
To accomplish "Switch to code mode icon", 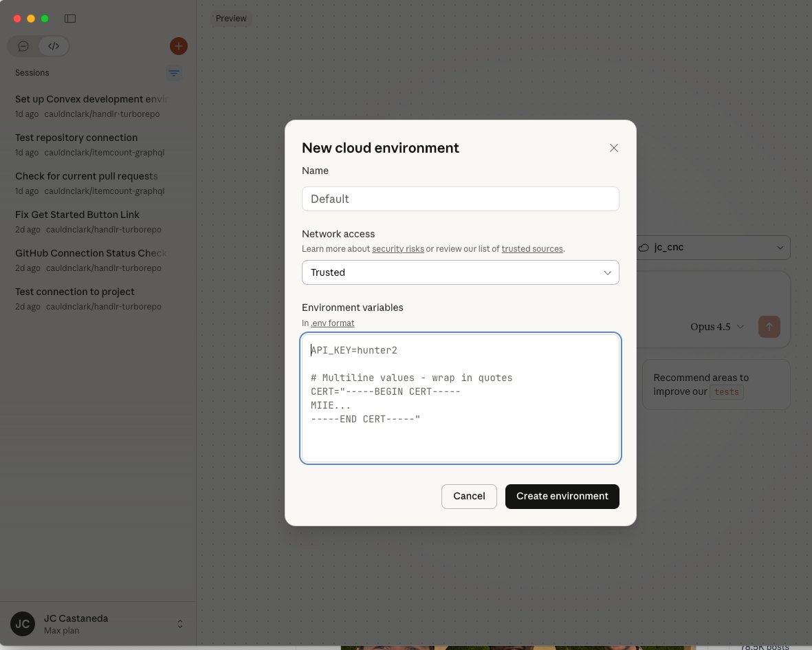I will [x=54, y=46].
